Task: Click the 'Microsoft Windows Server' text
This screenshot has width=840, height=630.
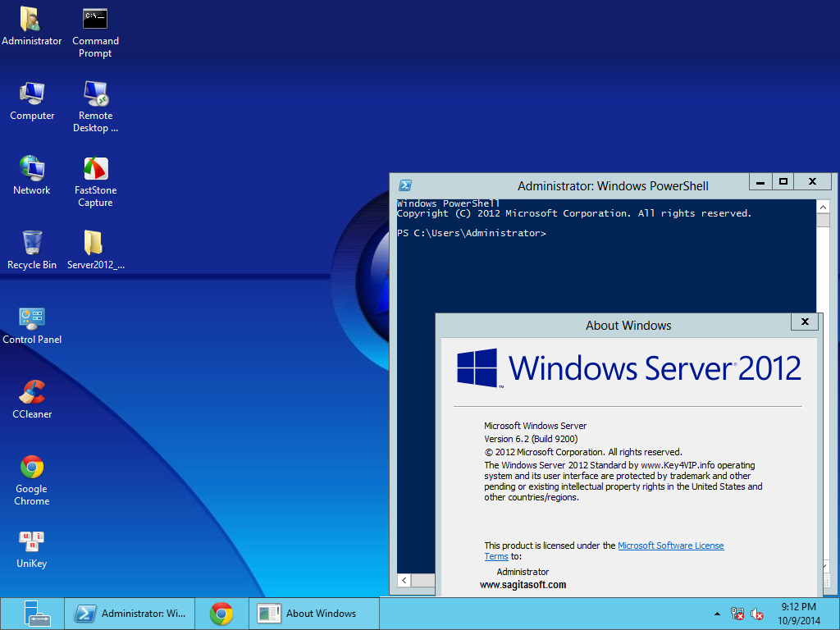Action: click(x=535, y=426)
